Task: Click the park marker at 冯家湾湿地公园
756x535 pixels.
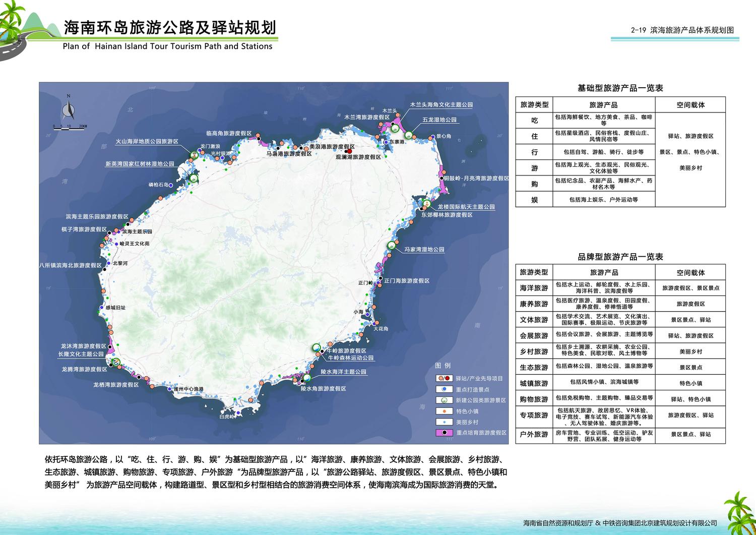Action: 391,245
